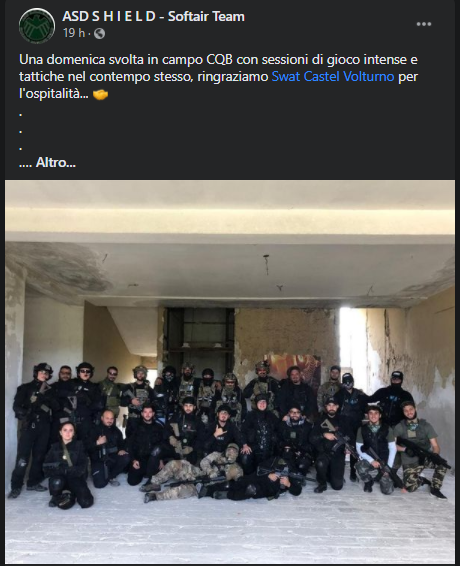This screenshot has width=460, height=566.
Task: Click the handshake emoji in the post
Action: click(x=101, y=95)
